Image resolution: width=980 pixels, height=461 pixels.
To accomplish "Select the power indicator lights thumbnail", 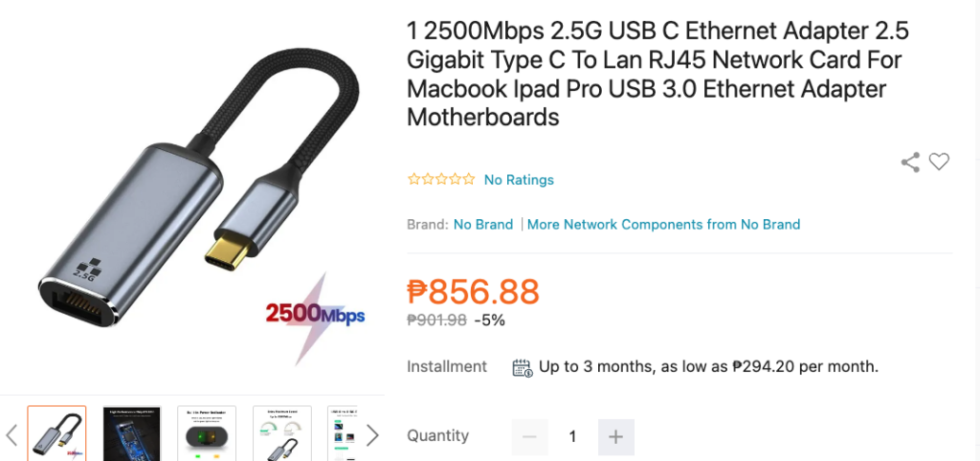I will [207, 433].
